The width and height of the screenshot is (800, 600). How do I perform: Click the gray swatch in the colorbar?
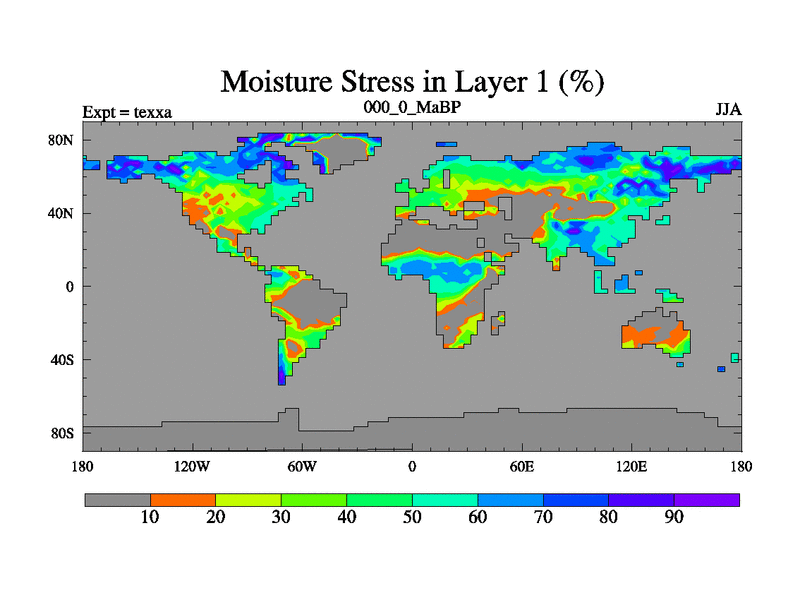coord(117,499)
